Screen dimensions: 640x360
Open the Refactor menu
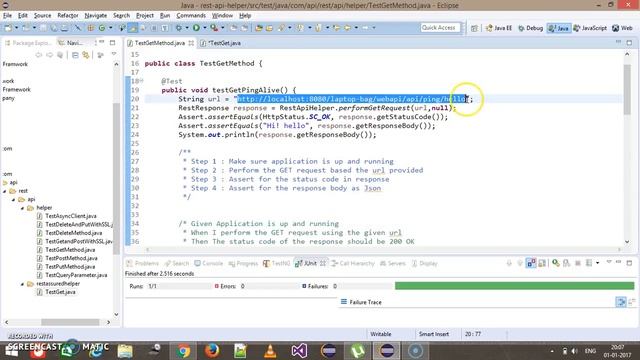(68, 16)
